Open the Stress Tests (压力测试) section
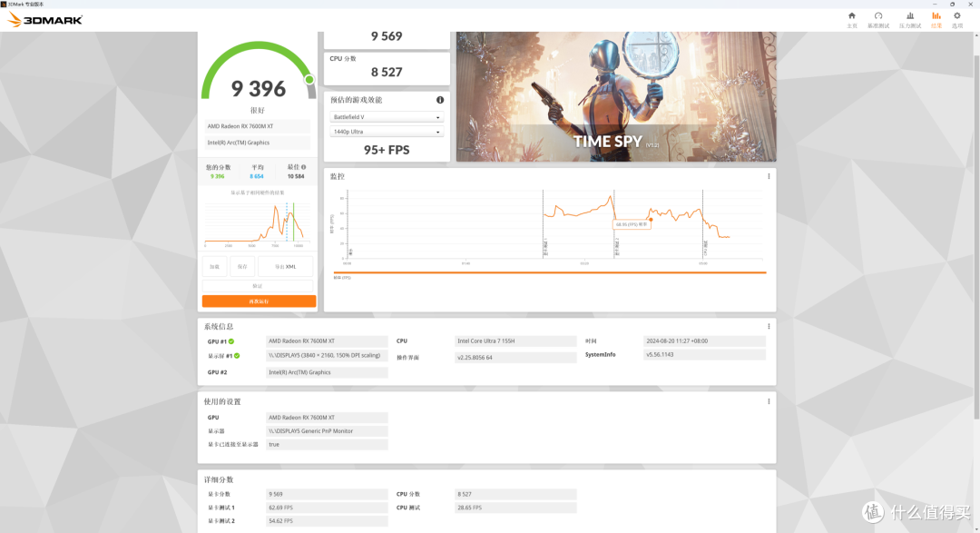Viewport: 980px width, 533px height. click(x=909, y=19)
